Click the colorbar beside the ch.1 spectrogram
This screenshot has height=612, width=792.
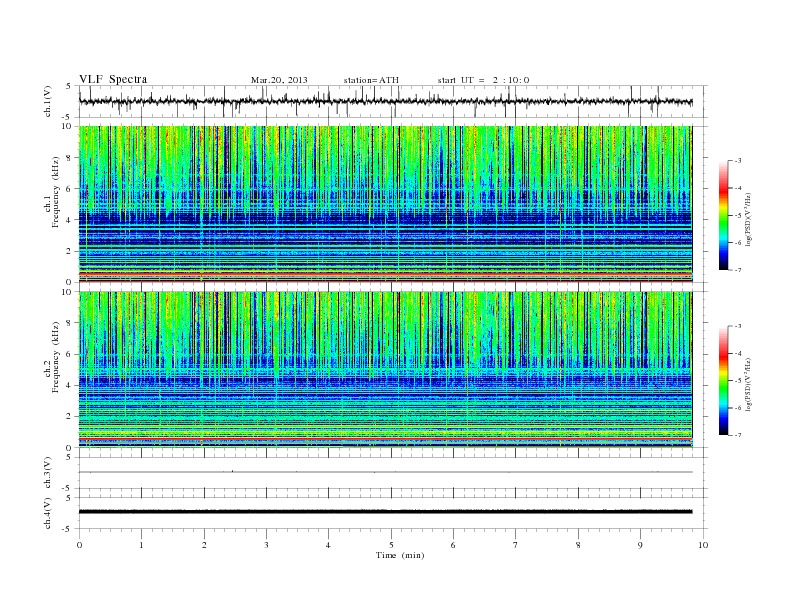coord(724,216)
